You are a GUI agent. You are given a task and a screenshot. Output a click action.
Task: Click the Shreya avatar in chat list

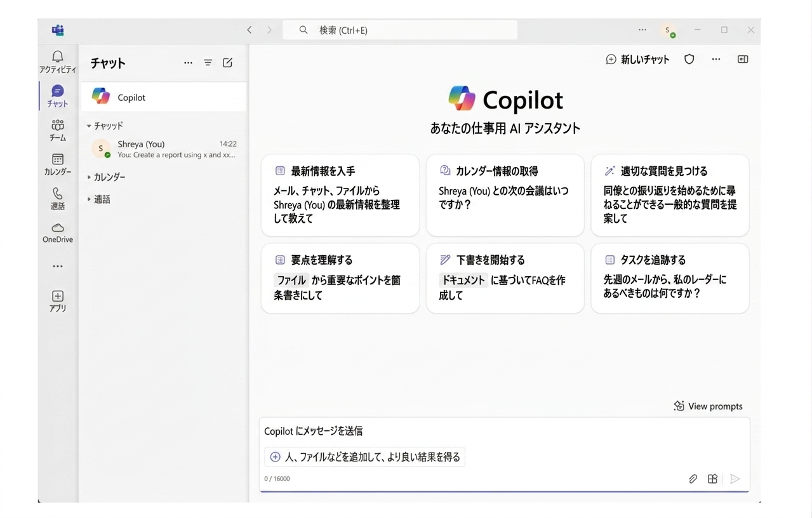pos(101,149)
